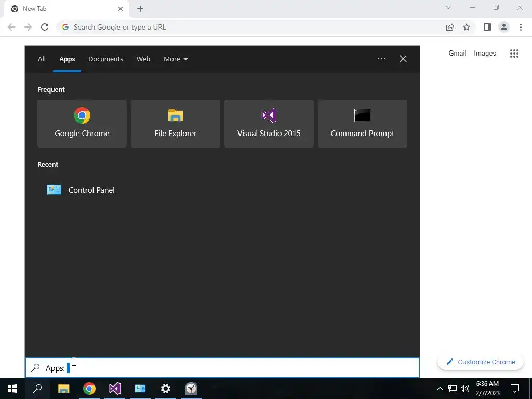Click the Customize Chrome button
Screen dimensions: 532x399
click(x=481, y=362)
